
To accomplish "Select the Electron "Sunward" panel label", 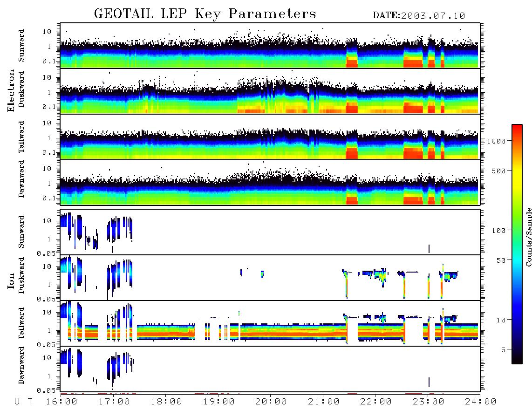I will click(21, 46).
